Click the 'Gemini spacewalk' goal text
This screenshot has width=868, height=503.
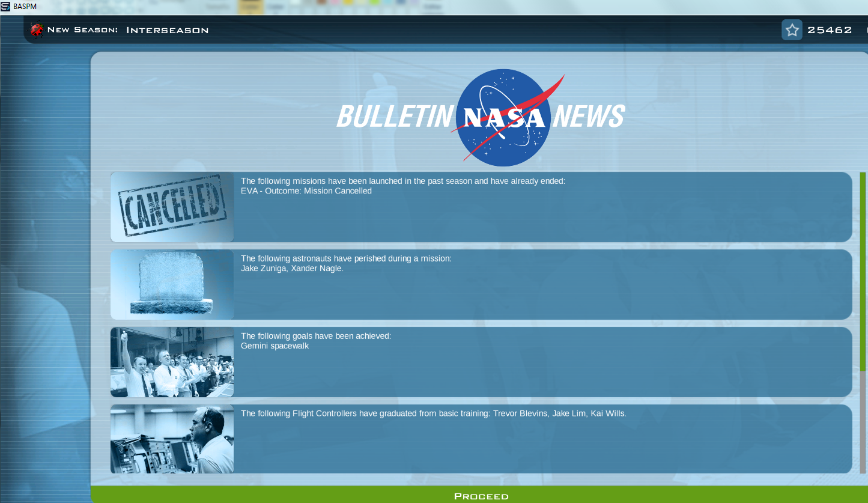(x=275, y=346)
